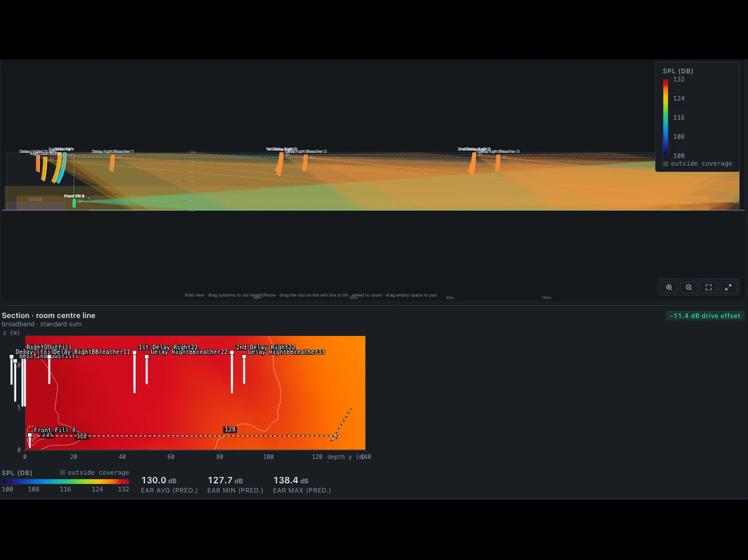Screen dimensions: 748x560
Task: Zoom in on the side view
Action: click(x=669, y=287)
